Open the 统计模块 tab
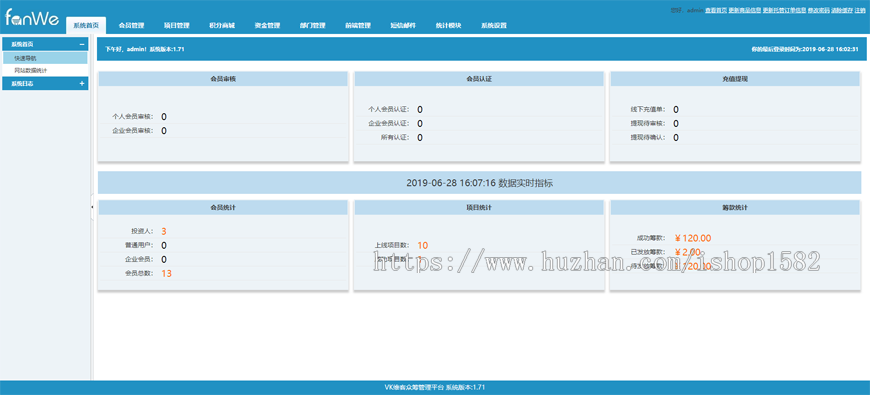The width and height of the screenshot is (870, 395). pos(448,26)
